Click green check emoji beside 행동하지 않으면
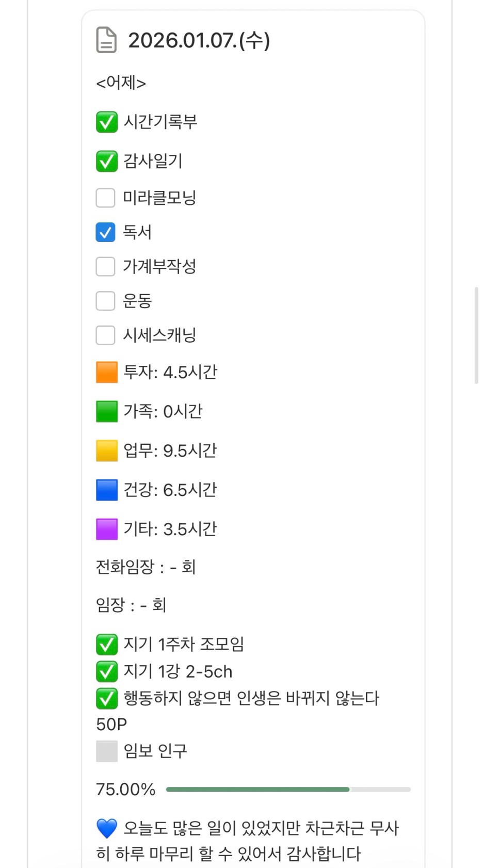 tap(107, 699)
